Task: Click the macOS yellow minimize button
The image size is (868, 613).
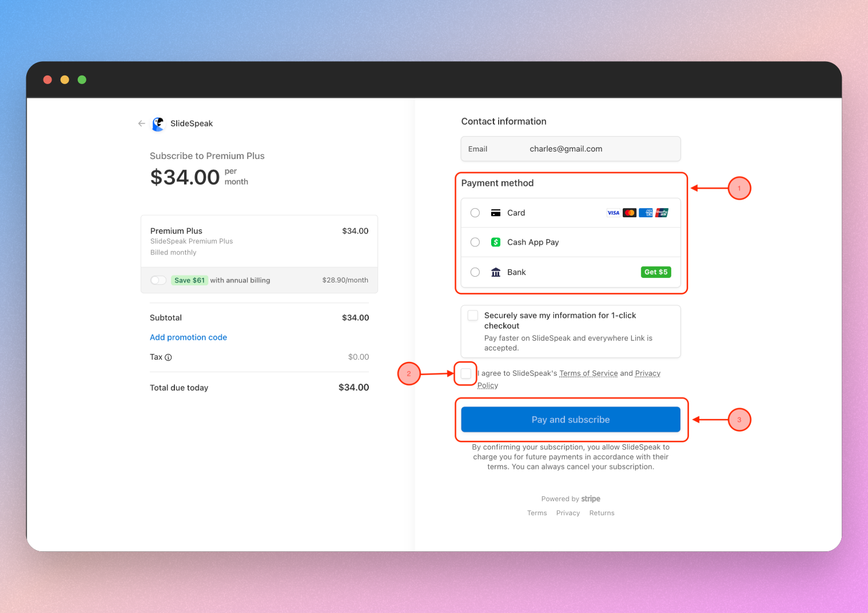Action: [65, 79]
